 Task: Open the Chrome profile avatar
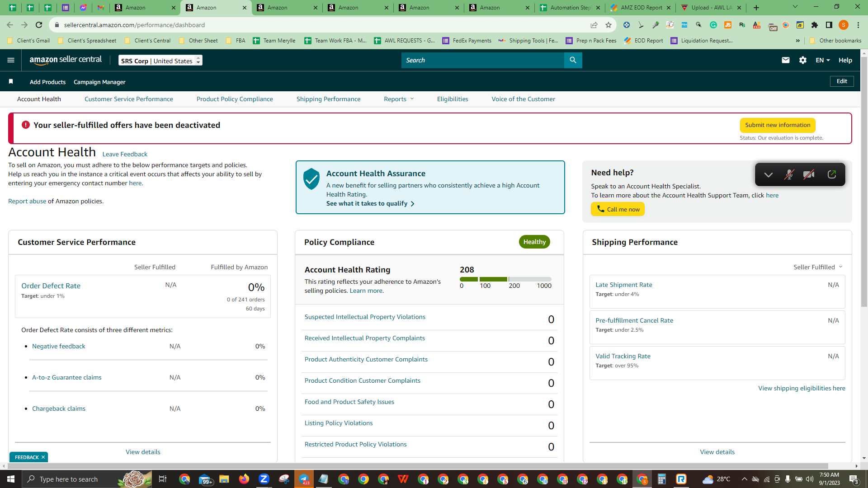(x=844, y=25)
